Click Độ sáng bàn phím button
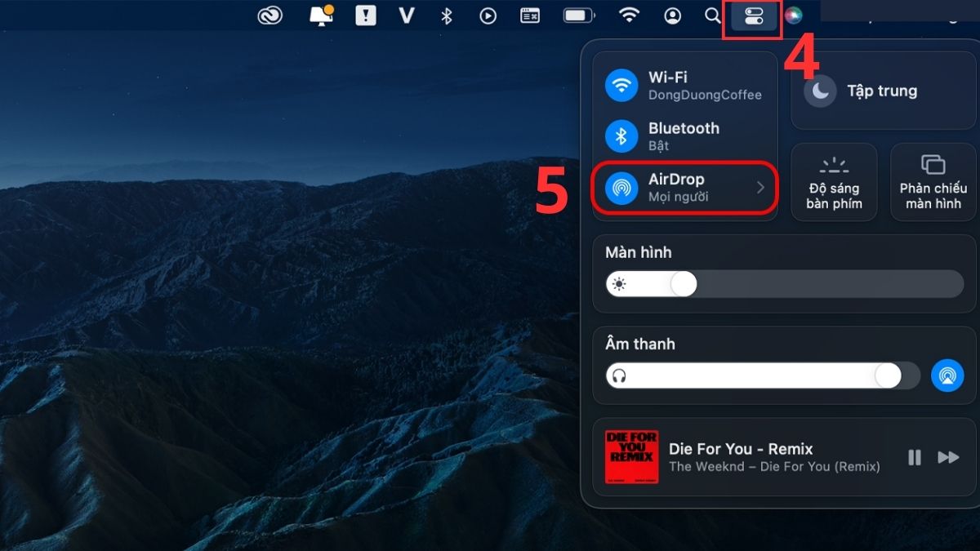The image size is (980, 551). (834, 182)
